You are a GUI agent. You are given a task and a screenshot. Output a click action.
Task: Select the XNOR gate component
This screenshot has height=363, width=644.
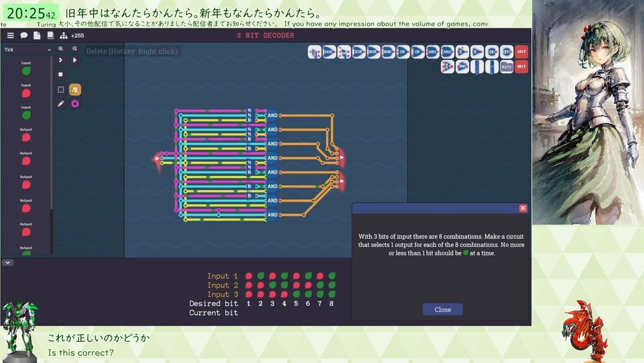(329, 52)
